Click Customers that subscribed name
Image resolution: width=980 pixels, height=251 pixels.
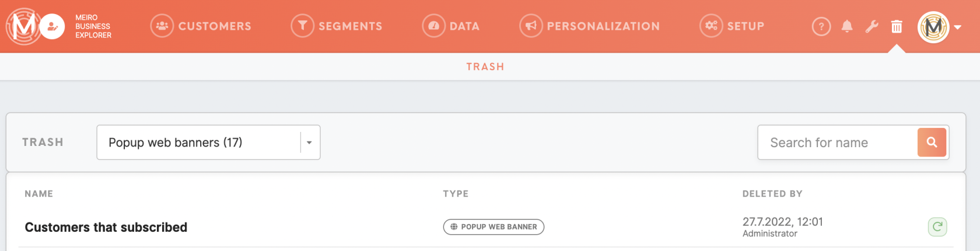[106, 227]
